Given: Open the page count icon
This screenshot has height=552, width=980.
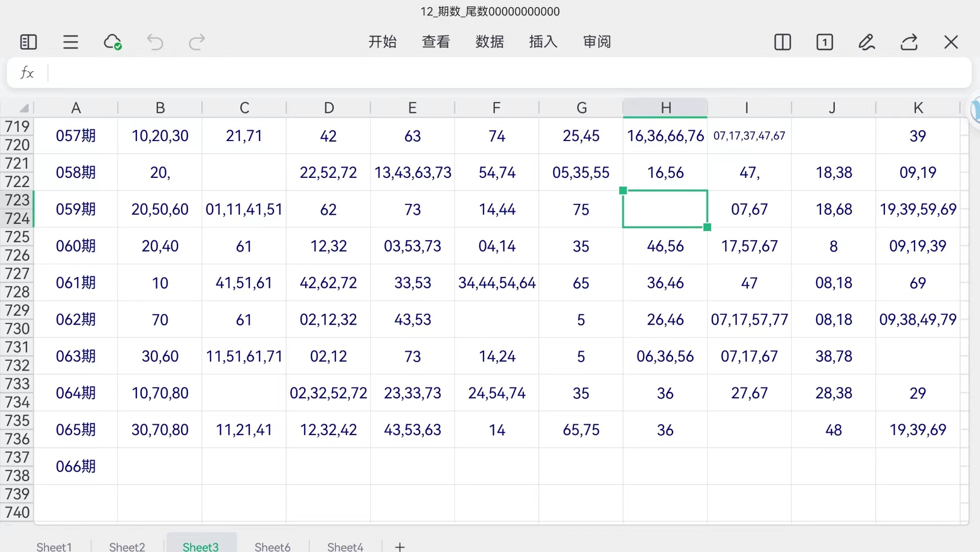Looking at the screenshot, I should pyautogui.click(x=825, y=42).
